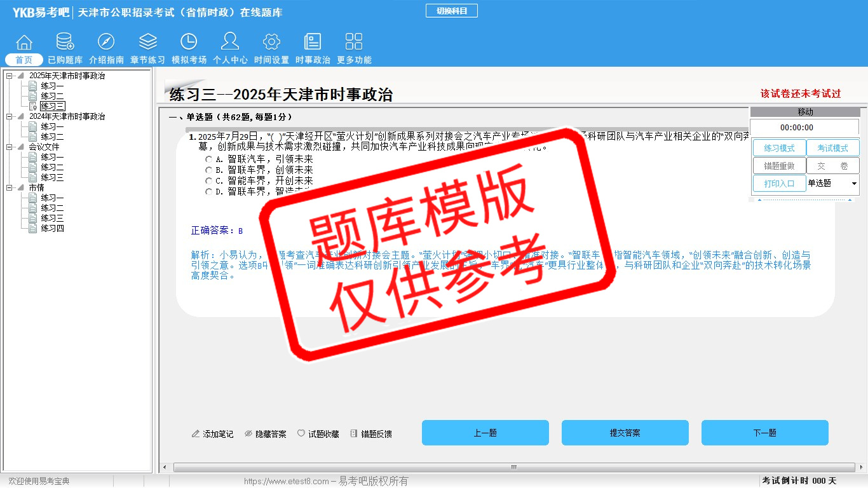Open 时间设置 gear icon
The image size is (868, 488).
click(x=271, y=43)
